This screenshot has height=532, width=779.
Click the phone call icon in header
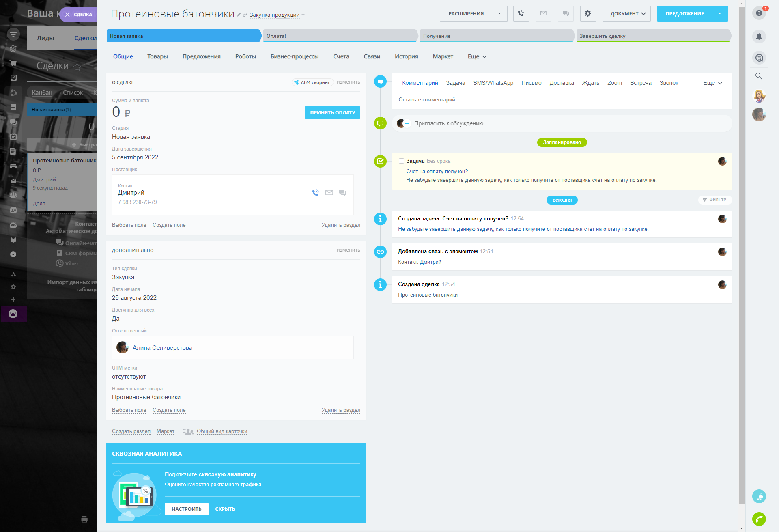[x=521, y=13]
